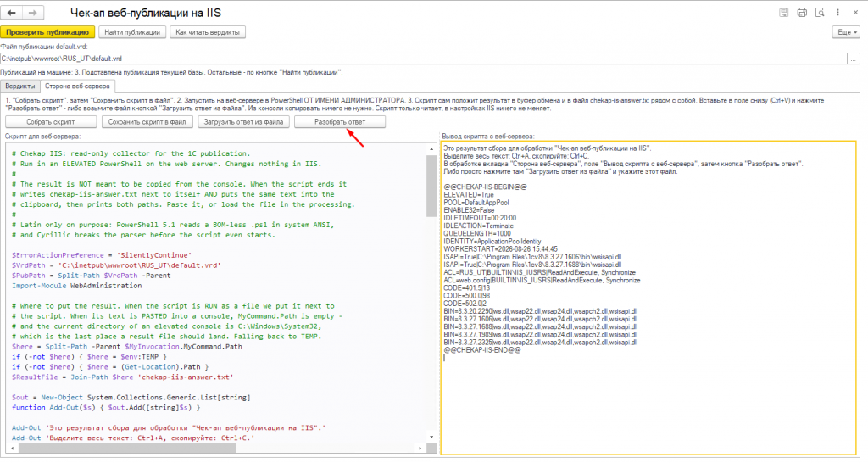Click the line IDLETIMEOUT=00:20:00
The height and width of the screenshot is (463, 868).
480,218
